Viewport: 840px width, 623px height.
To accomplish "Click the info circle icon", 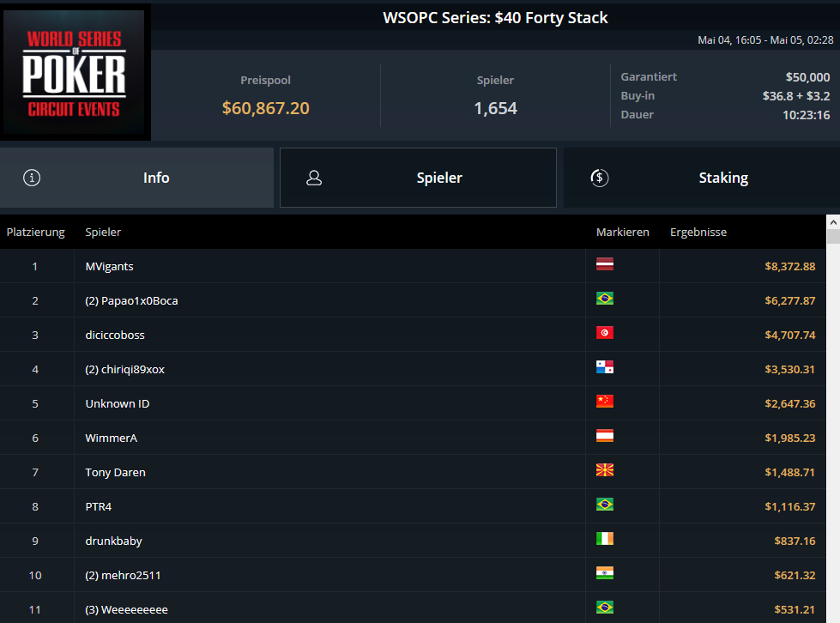I will pyautogui.click(x=32, y=178).
